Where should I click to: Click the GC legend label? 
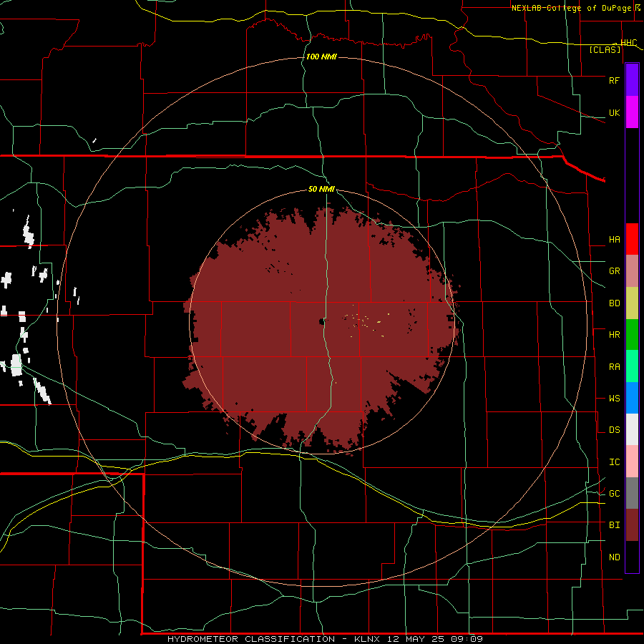tap(614, 494)
